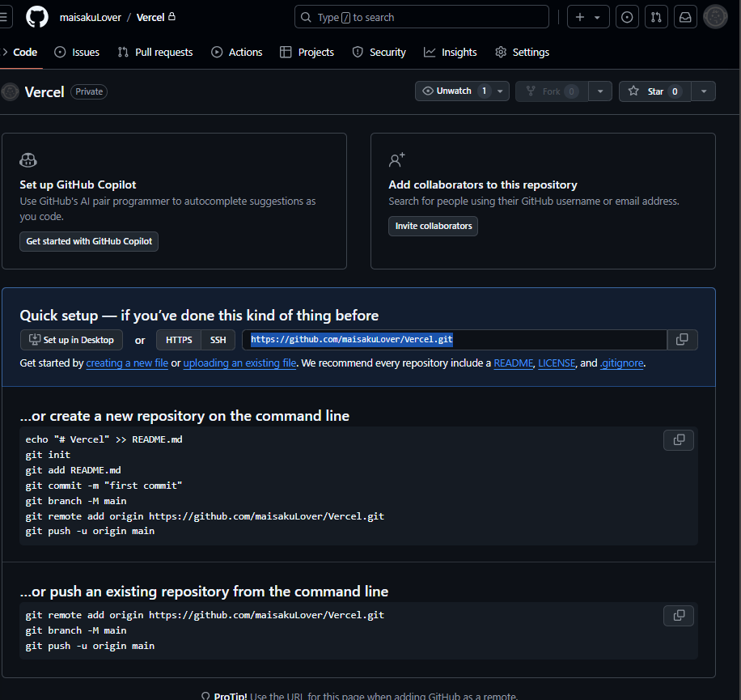
Task: Switch to the Pull requests tab
Action: click(x=155, y=52)
